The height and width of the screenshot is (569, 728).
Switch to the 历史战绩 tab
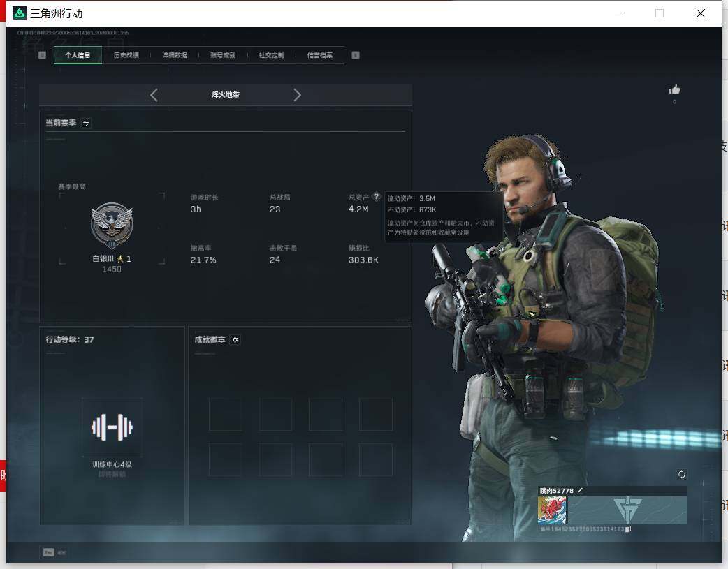[126, 55]
